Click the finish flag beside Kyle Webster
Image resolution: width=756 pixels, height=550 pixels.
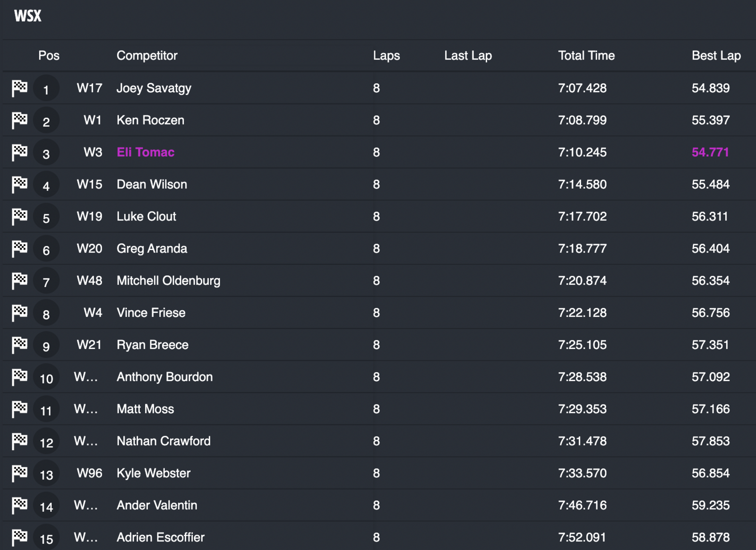click(19, 473)
